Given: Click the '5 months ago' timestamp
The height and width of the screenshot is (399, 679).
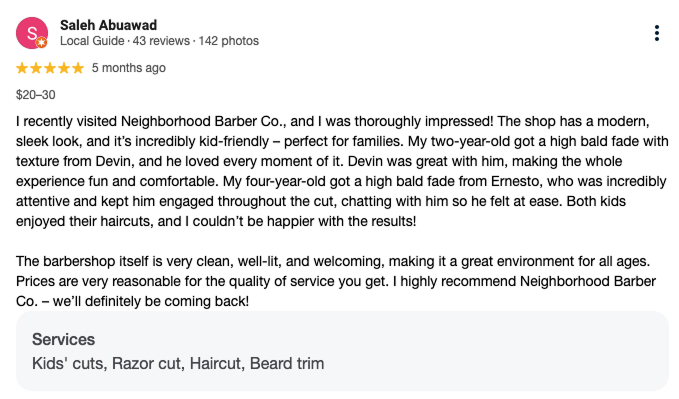Looking at the screenshot, I should pos(129,68).
